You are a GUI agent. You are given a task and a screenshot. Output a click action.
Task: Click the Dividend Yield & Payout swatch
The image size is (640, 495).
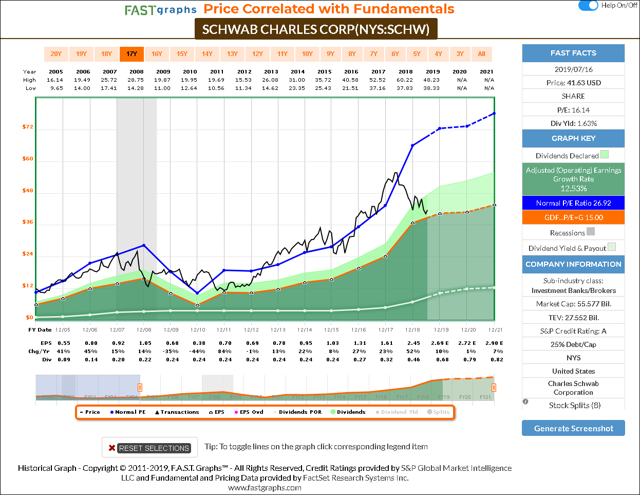(611, 247)
